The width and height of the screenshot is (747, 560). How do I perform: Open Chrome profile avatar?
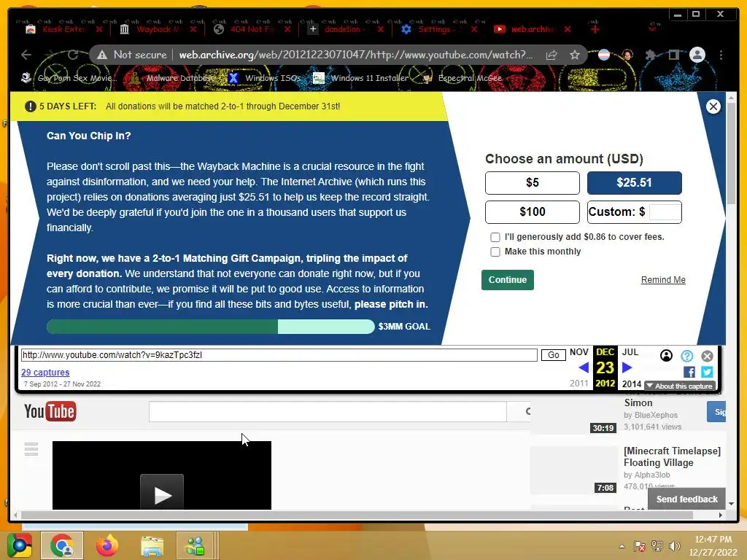697,55
